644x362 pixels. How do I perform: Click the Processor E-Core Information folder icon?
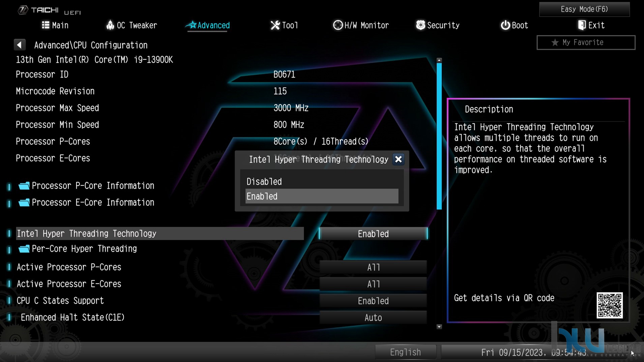click(x=24, y=203)
